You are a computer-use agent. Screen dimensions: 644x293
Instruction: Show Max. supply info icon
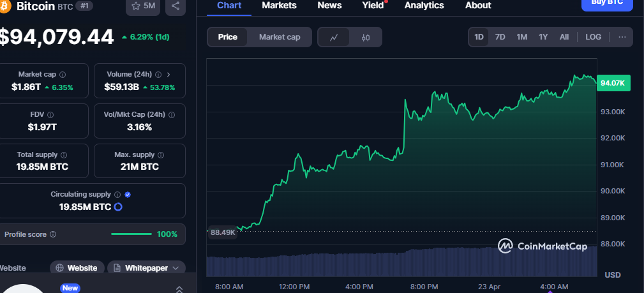coord(161,155)
